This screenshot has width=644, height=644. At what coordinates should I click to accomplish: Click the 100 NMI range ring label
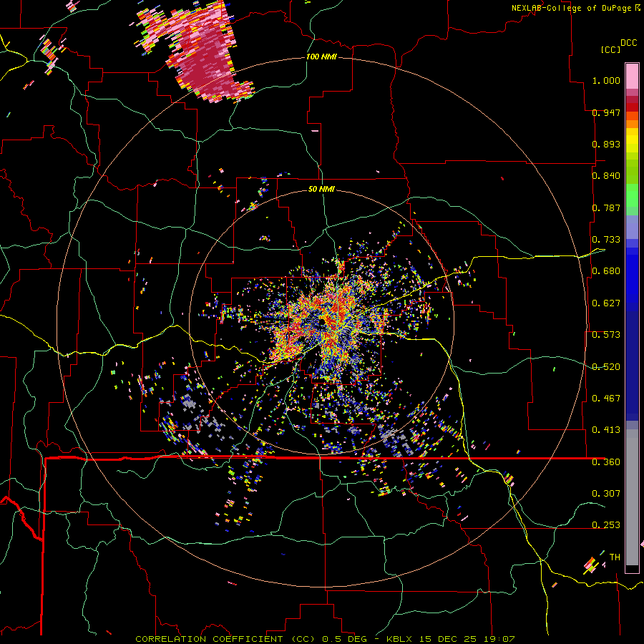[x=321, y=57]
